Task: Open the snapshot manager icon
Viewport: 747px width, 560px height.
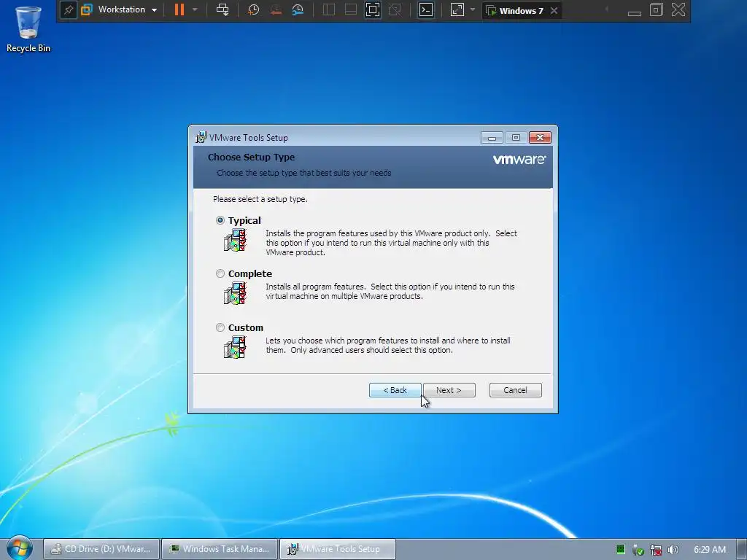Action: click(x=298, y=9)
